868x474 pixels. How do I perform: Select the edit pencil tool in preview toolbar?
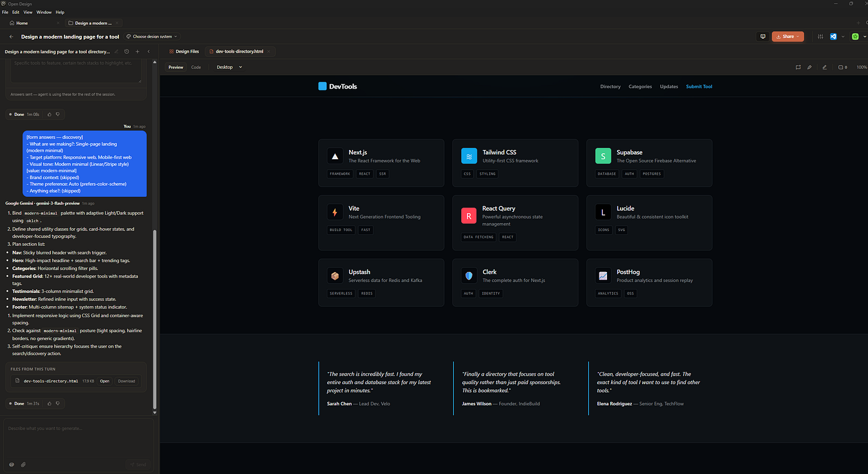point(825,67)
